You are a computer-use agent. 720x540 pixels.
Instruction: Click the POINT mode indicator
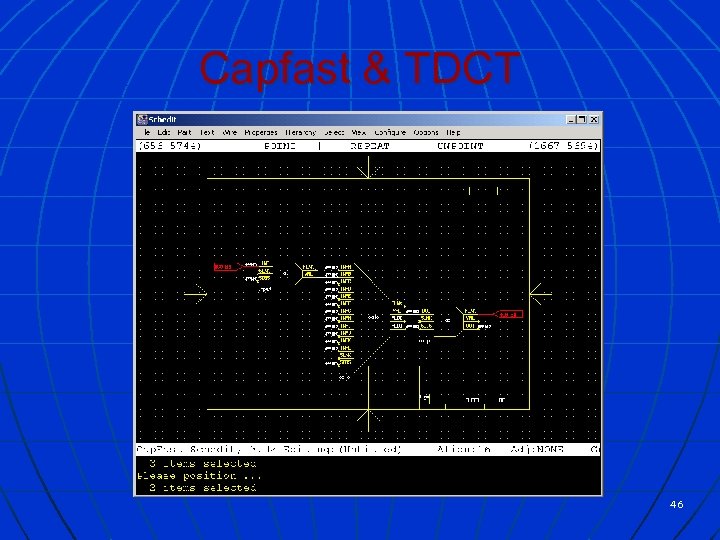[x=280, y=146]
